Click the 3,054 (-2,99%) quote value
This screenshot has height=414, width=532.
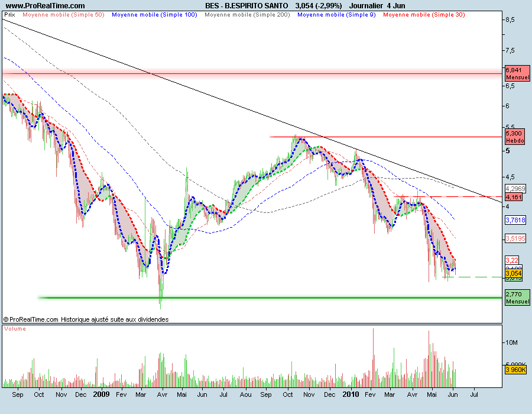(319, 6)
